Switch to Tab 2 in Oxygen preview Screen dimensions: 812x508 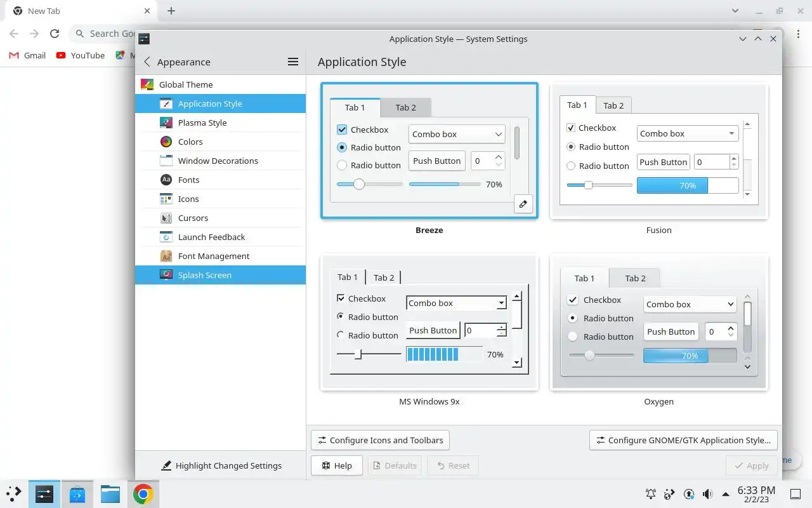coord(635,278)
